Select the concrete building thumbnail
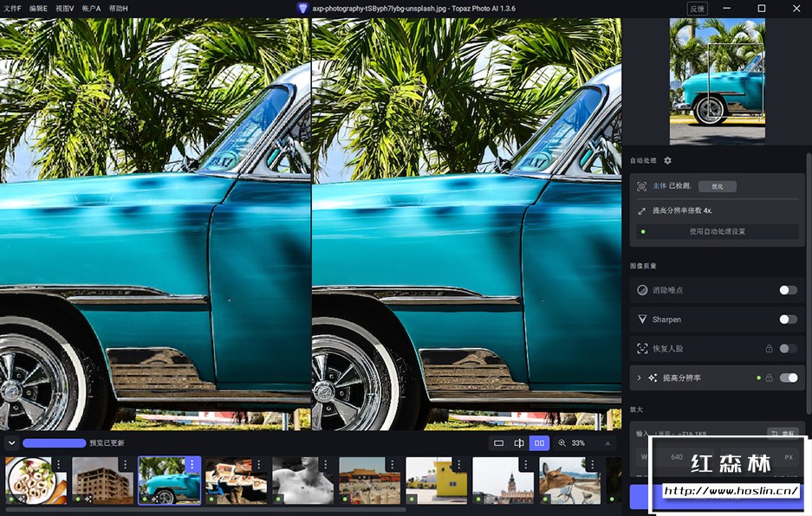This screenshot has height=516, width=812. (102, 481)
